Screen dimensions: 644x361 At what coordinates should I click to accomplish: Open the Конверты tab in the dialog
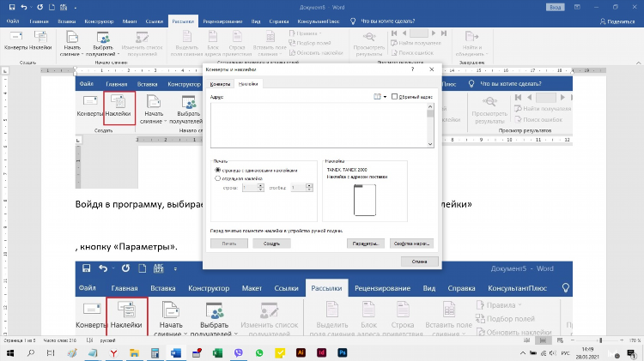tap(220, 84)
